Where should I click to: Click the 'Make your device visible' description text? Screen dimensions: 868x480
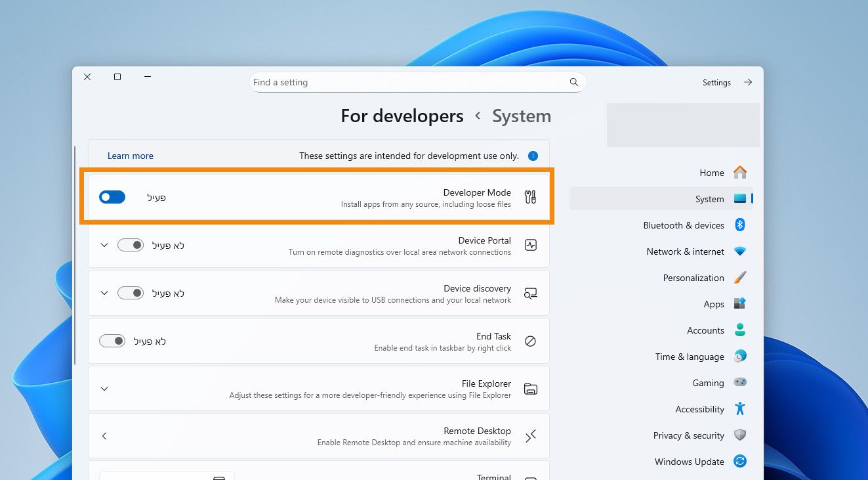[x=393, y=300]
